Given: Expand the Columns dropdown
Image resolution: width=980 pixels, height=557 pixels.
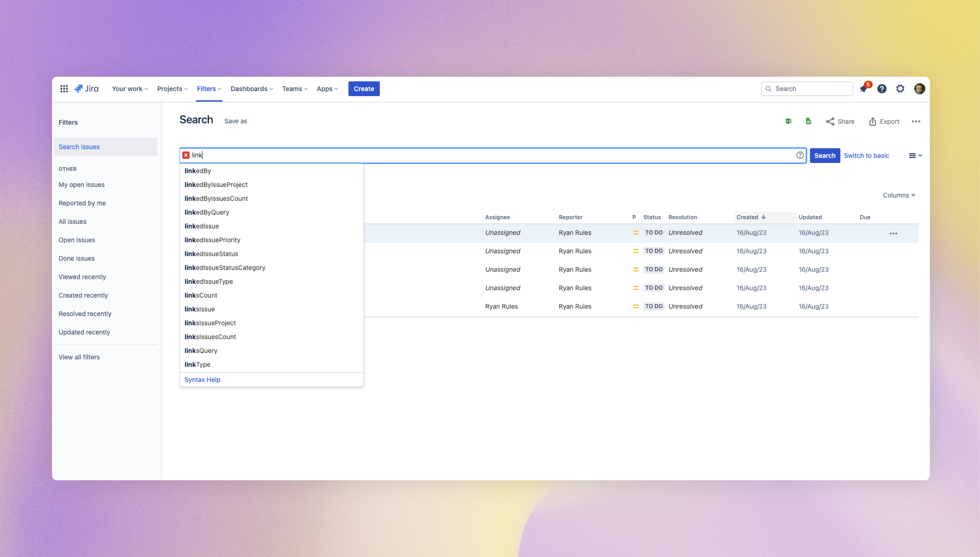Looking at the screenshot, I should pos(899,195).
